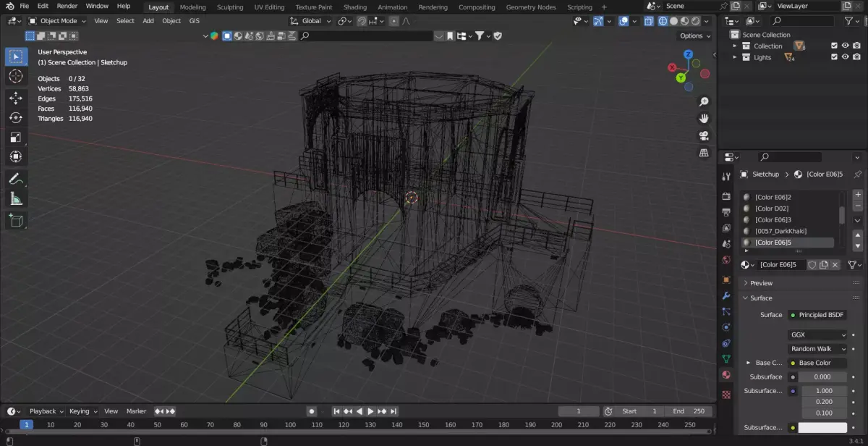Image resolution: width=868 pixels, height=446 pixels.
Task: Open the File menu
Action: coord(24,6)
